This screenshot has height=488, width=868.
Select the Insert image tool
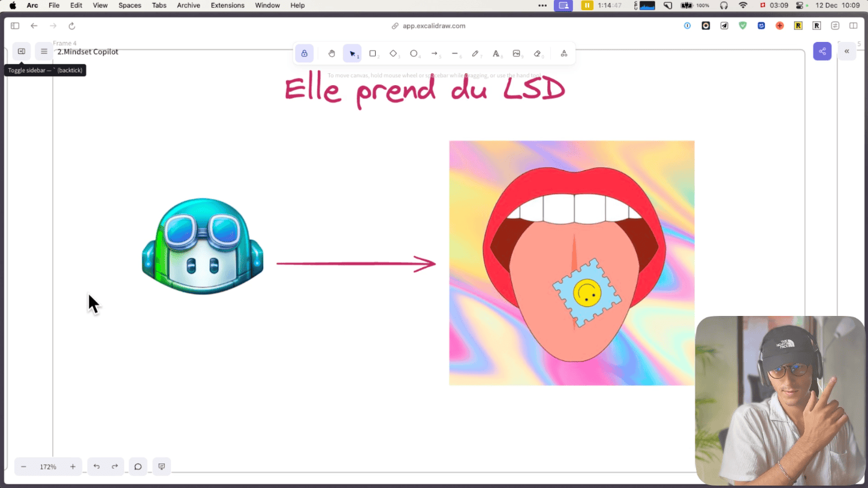516,53
